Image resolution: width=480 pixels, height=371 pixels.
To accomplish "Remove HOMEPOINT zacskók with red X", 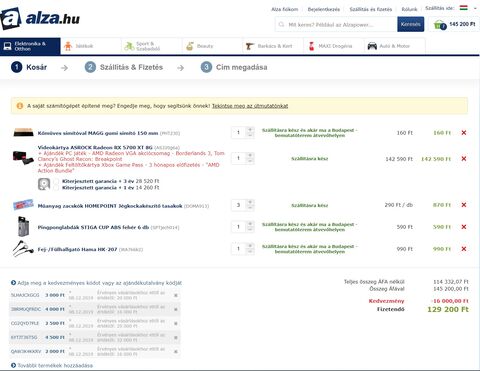I will pyautogui.click(x=464, y=205).
